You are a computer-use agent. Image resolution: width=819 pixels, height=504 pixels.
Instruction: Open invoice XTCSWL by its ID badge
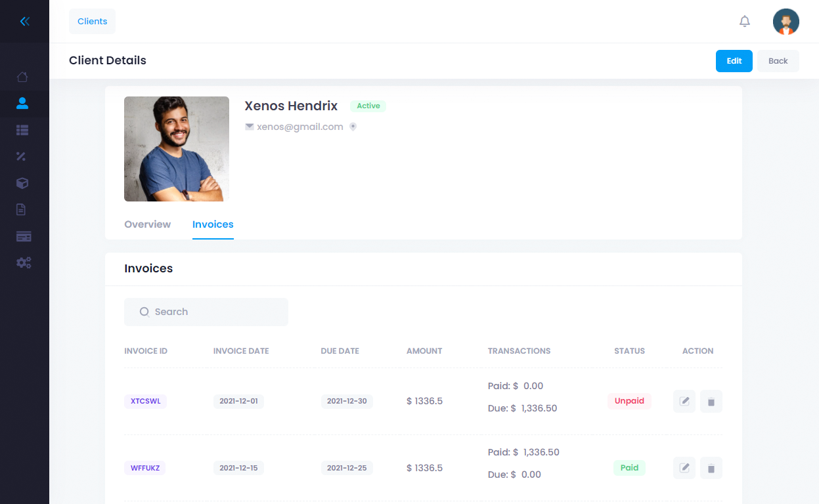145,401
